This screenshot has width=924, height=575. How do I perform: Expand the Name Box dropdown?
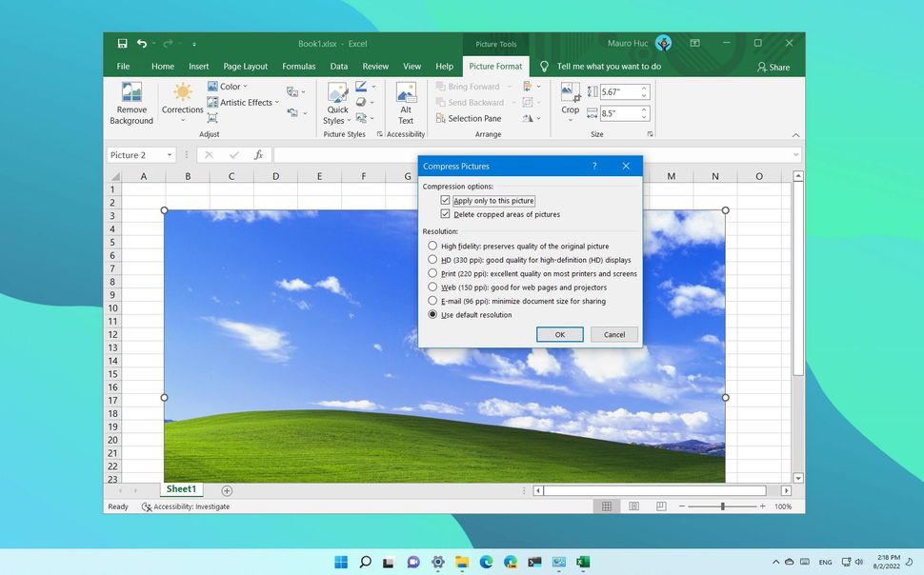tap(170, 154)
